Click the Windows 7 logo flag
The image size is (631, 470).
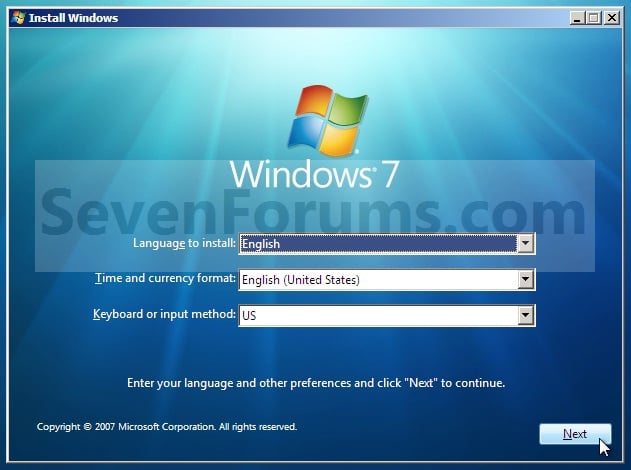[x=328, y=120]
